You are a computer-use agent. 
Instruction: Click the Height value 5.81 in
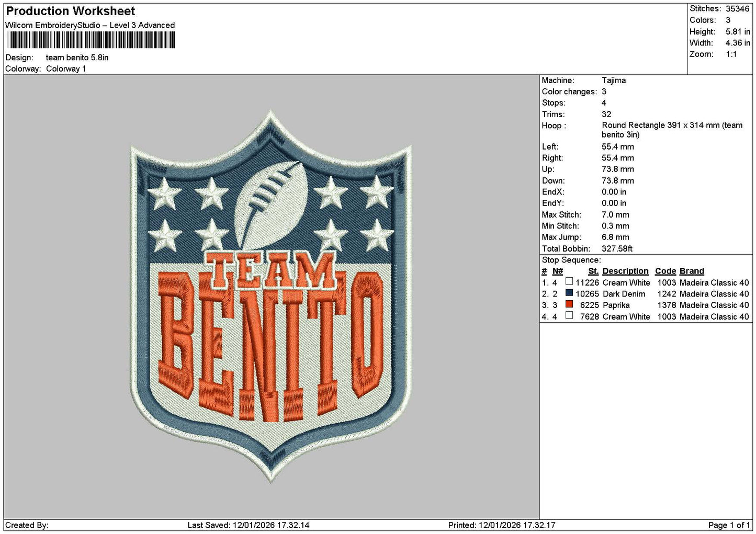[x=738, y=32]
